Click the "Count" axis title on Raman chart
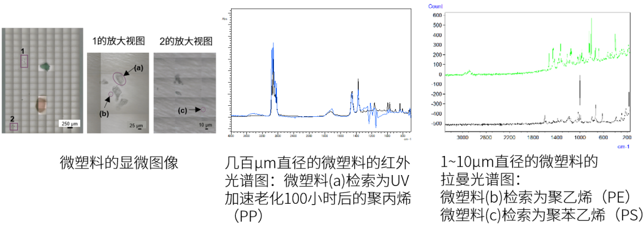644x235 pixels. 435,6
